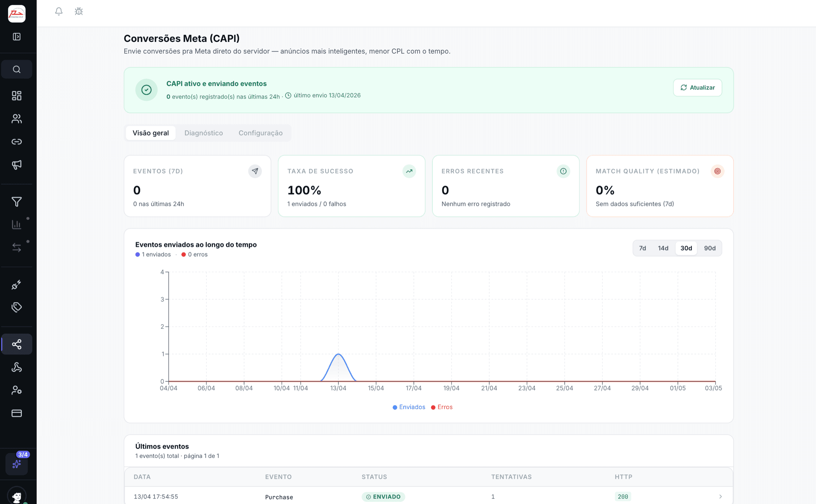
Task: Open the notifications bell icon
Action: pos(59,11)
